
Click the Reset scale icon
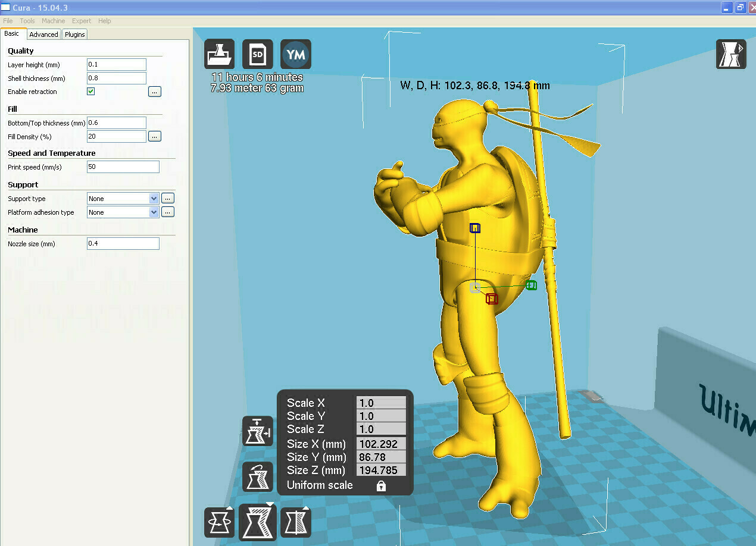pos(257,476)
